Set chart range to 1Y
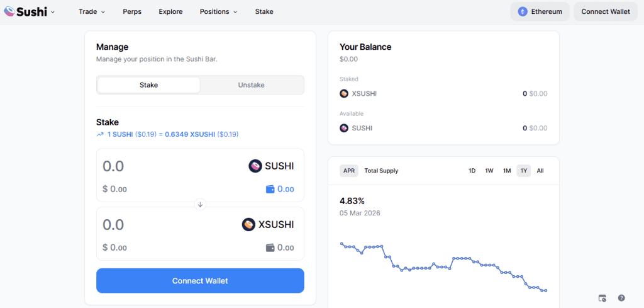 [524, 171]
